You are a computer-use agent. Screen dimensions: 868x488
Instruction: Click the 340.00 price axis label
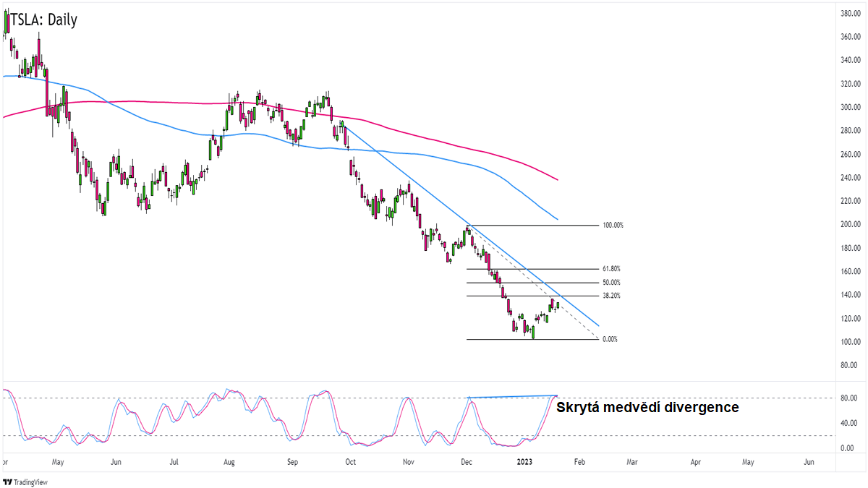point(849,60)
